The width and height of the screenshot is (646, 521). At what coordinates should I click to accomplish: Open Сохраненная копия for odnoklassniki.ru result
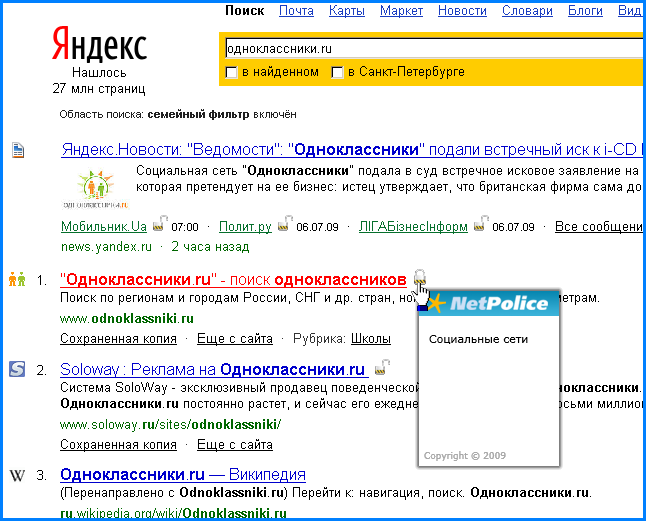coord(118,339)
